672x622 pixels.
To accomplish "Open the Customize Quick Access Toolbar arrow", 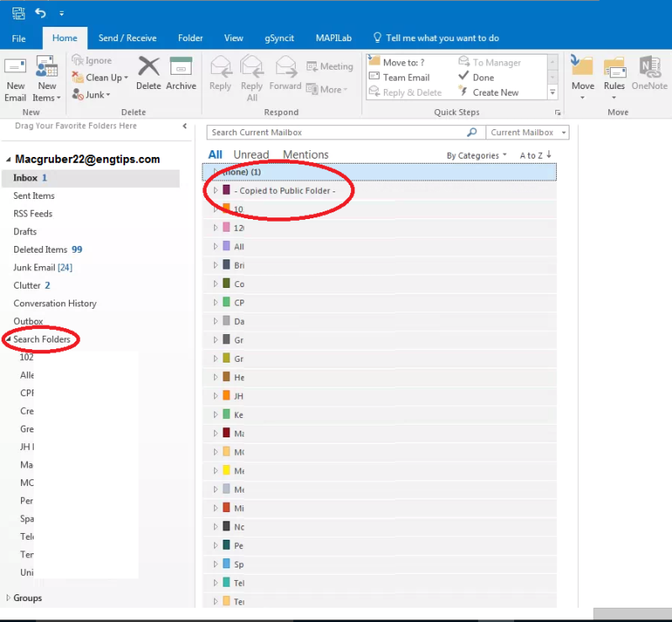I will point(61,13).
